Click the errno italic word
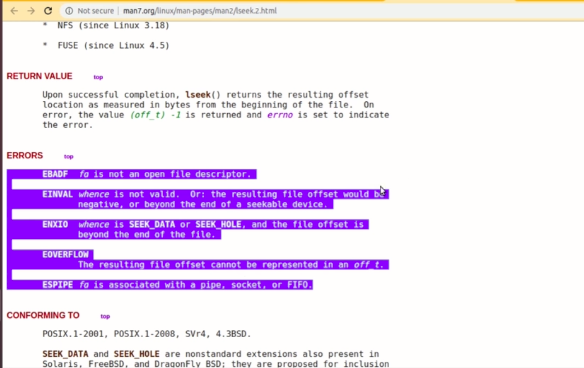 [280, 115]
